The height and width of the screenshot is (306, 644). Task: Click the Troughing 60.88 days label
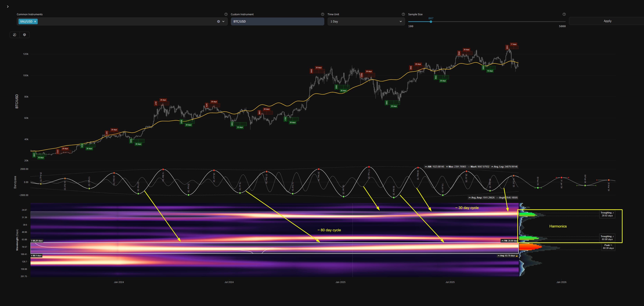tap(607, 238)
